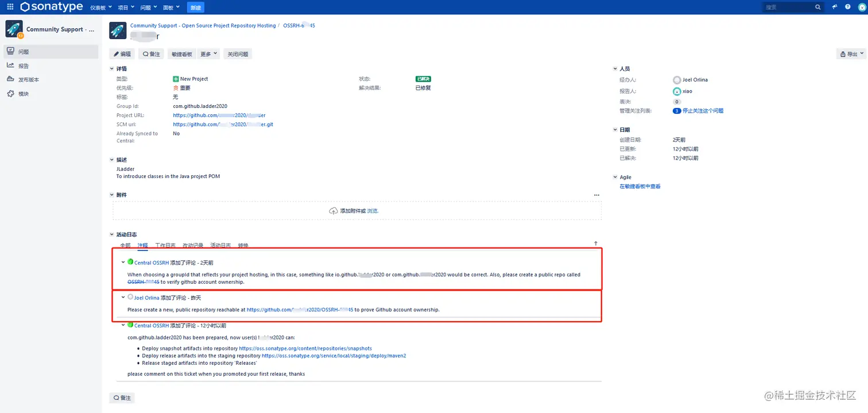Collapse the 人员 section
This screenshot has height=413, width=868.
click(615, 68)
